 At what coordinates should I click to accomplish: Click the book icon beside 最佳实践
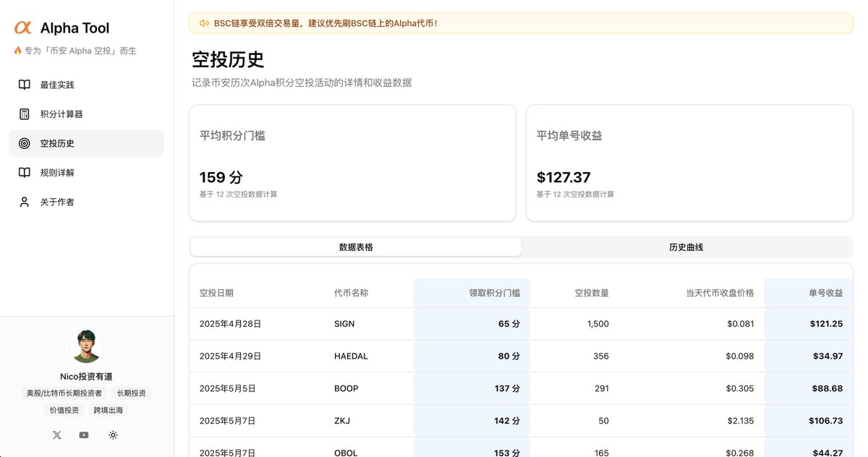click(25, 85)
